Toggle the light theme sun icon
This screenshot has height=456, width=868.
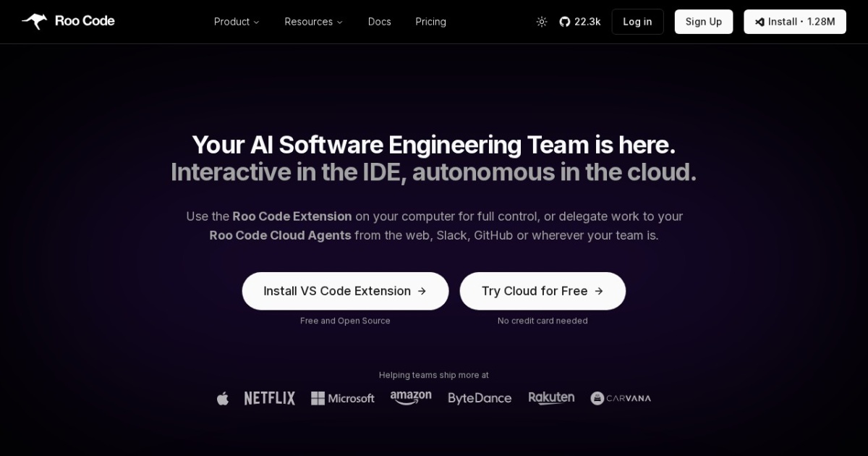541,21
